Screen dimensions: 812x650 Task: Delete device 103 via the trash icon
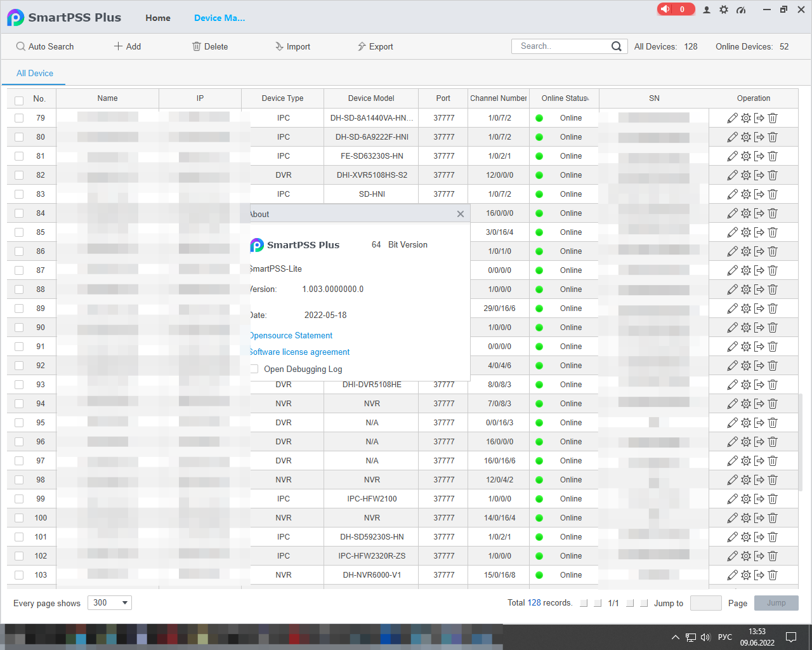[x=773, y=575]
